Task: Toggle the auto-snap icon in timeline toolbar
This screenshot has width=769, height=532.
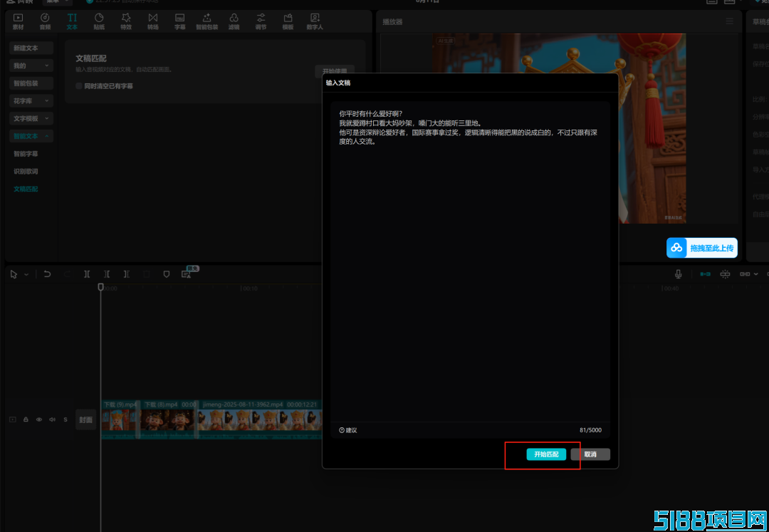Action: point(725,274)
